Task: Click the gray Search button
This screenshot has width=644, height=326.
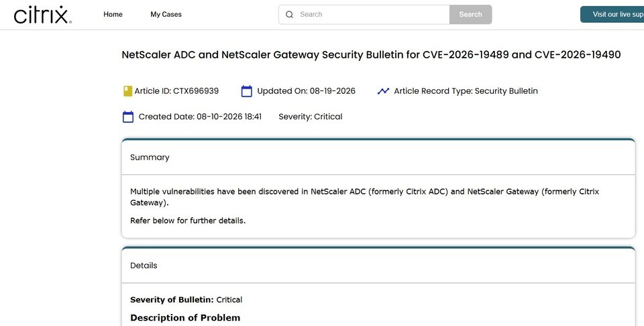Action: [x=471, y=14]
